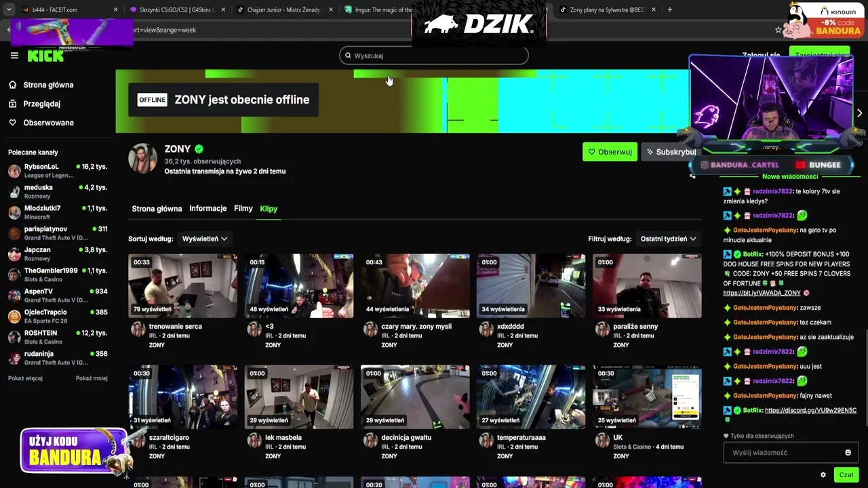Image resolution: width=868 pixels, height=488 pixels.
Task: Open recommended channel Mlodziutki7
Action: pyautogui.click(x=58, y=212)
